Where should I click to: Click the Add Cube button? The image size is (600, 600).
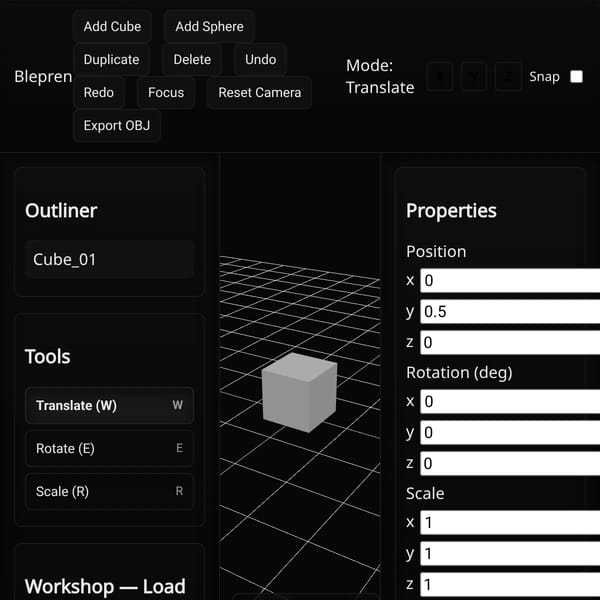(x=112, y=26)
